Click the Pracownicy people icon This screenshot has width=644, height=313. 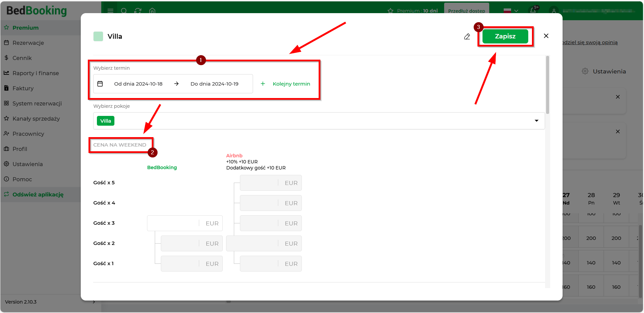point(6,133)
